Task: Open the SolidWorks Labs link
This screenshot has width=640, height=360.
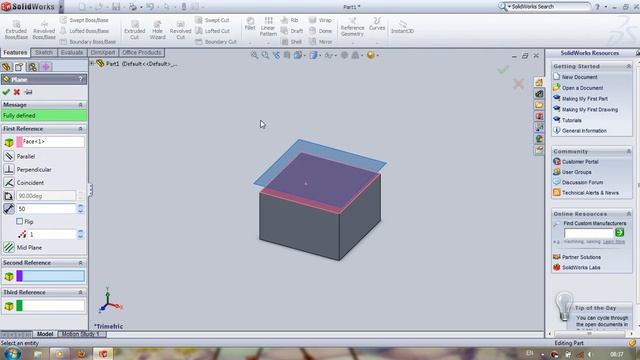Action: 581,267
